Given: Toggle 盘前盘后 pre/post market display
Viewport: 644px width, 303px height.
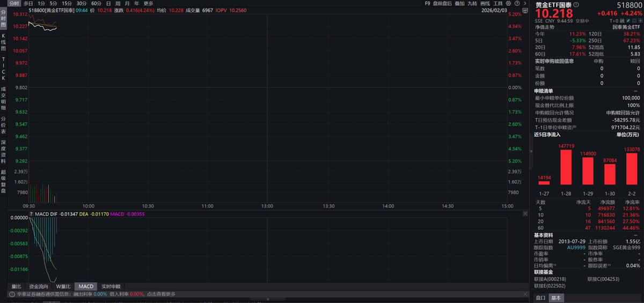Looking at the screenshot, I should (x=442, y=3).
